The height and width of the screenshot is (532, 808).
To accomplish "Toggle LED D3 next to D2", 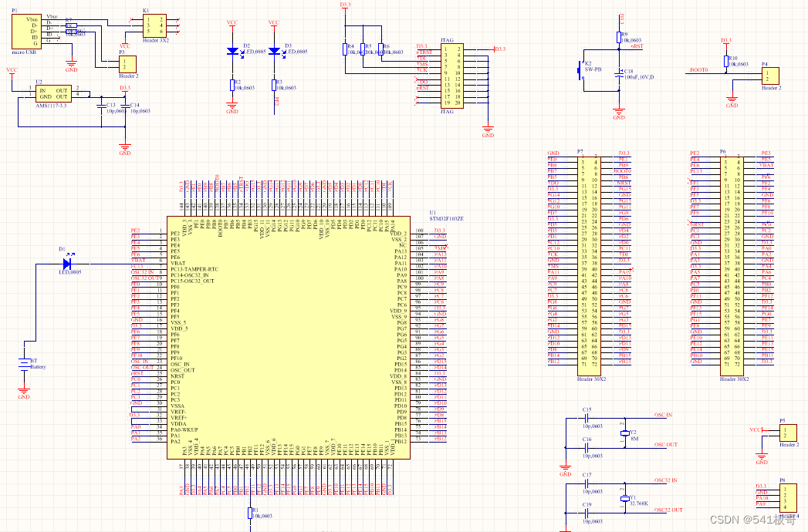I will tap(274, 52).
